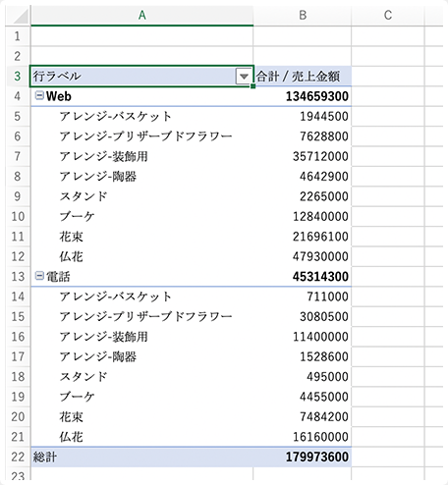448x485 pixels.
Task: Click アレンジ-バスケット in row 5
Action: (115, 116)
